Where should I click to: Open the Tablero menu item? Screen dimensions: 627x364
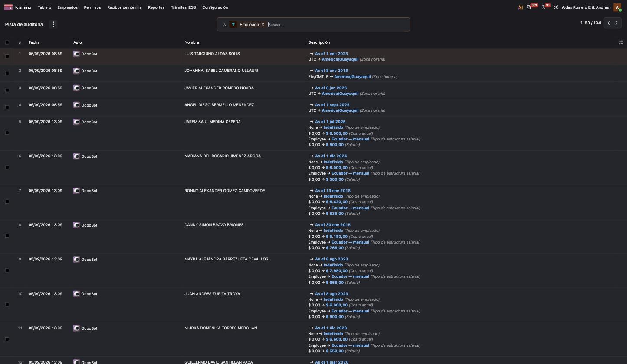(44, 7)
